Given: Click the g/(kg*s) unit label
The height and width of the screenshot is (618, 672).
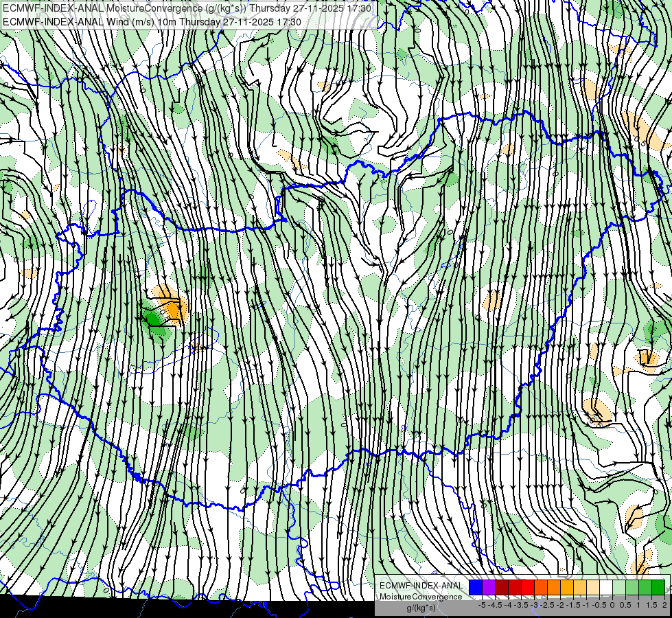Looking at the screenshot, I should pos(421,608).
